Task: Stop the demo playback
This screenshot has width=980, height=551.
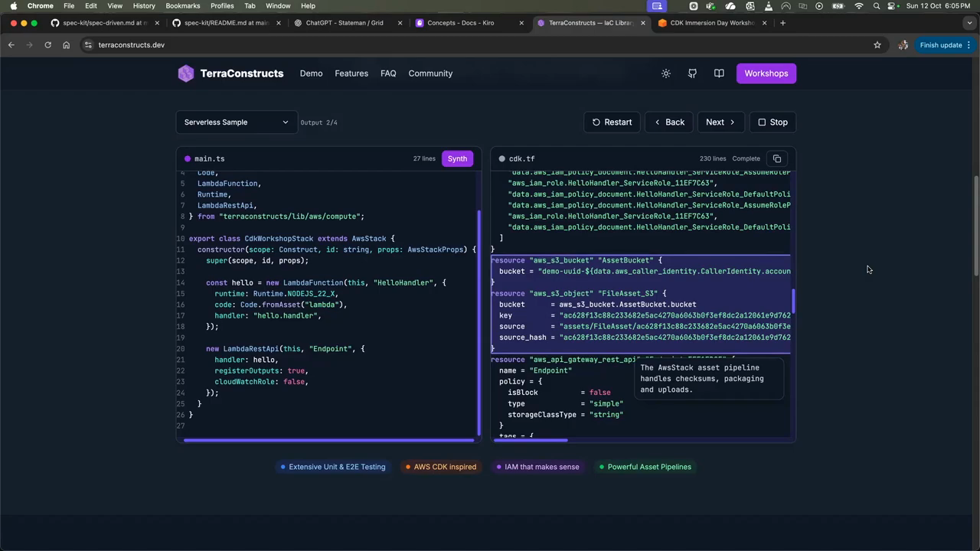Action: [773, 122]
